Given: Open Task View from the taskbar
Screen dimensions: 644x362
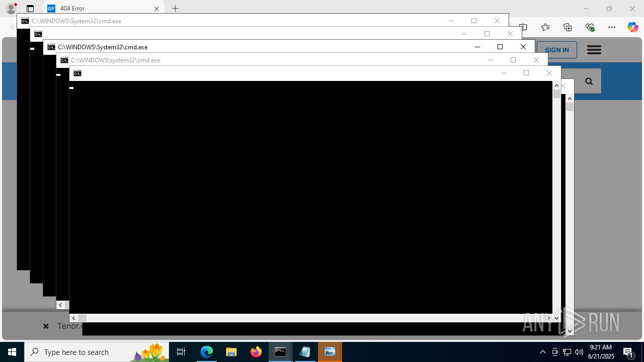Looking at the screenshot, I should pyautogui.click(x=181, y=352).
